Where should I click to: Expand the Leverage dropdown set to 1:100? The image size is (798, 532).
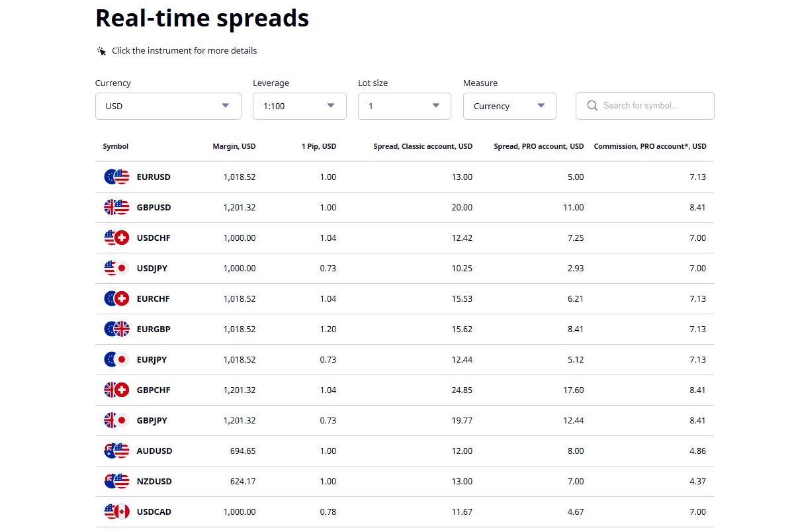click(300, 106)
